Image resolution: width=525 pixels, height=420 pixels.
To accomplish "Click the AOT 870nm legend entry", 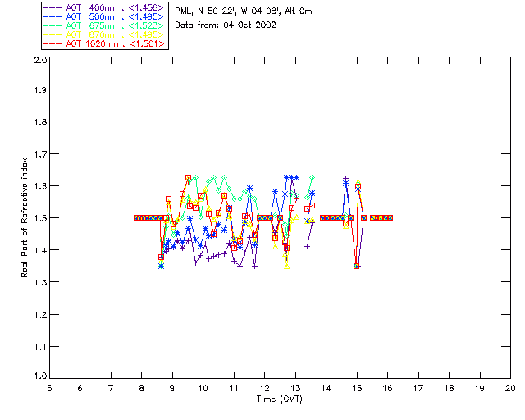I will [x=104, y=34].
